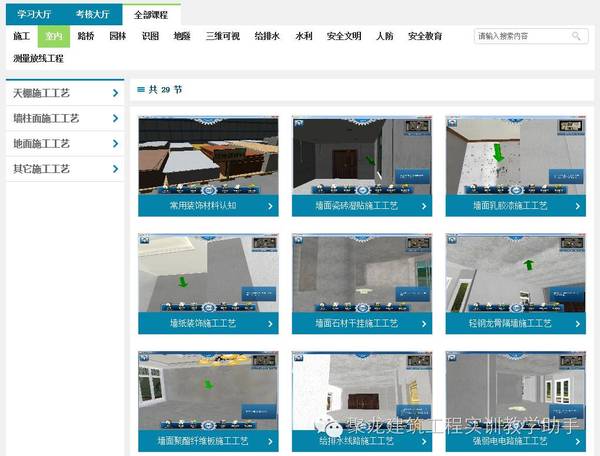This screenshot has width=600, height=456.
Task: Click arrow icon on 墙面乳胶漆施工工艺 card
Action: [x=577, y=206]
